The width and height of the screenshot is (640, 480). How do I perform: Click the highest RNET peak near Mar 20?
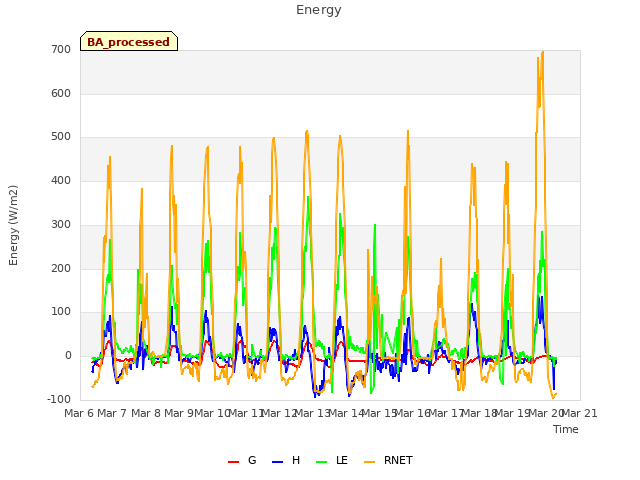(x=542, y=52)
